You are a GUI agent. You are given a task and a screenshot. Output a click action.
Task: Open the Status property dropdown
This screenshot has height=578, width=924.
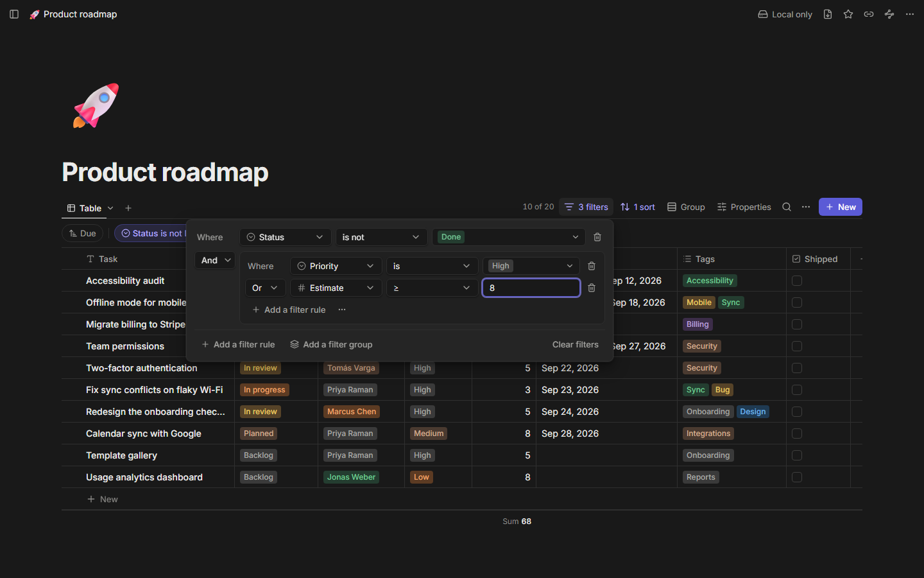tap(286, 237)
